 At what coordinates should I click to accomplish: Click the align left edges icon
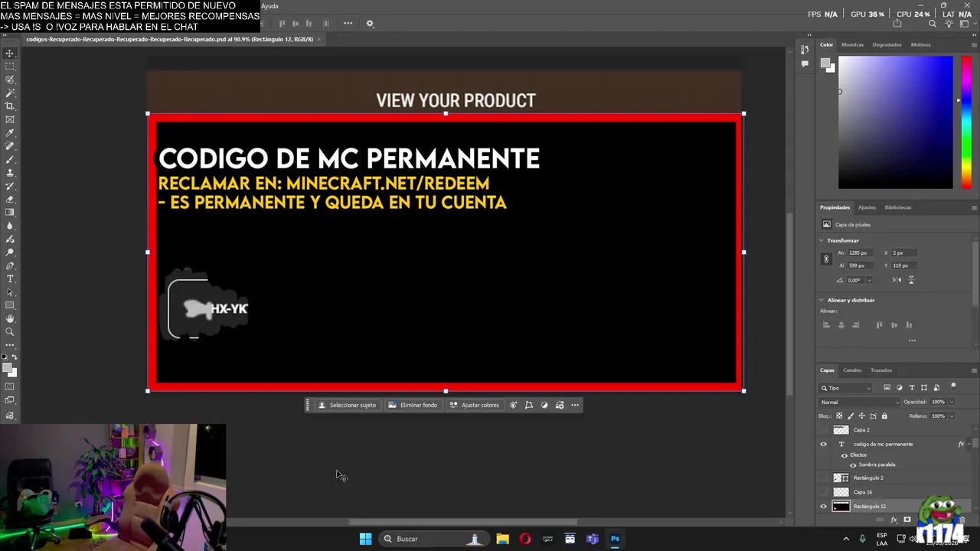tap(826, 325)
